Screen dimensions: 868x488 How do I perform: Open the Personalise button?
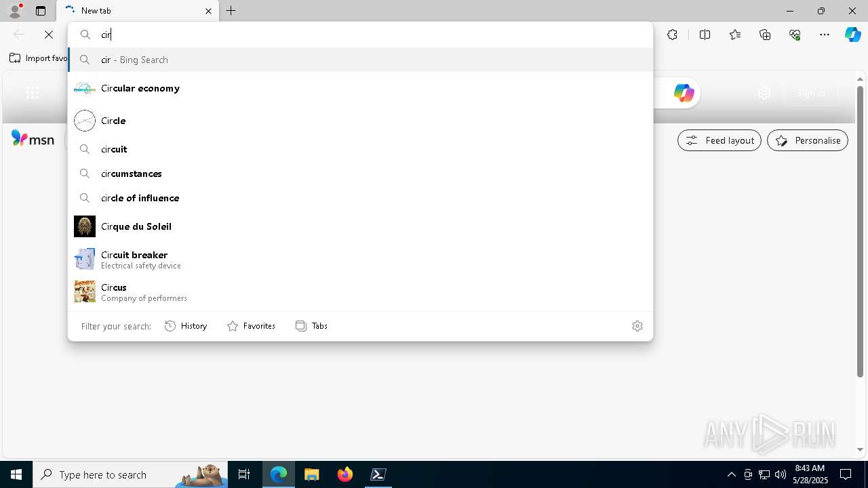point(808,140)
